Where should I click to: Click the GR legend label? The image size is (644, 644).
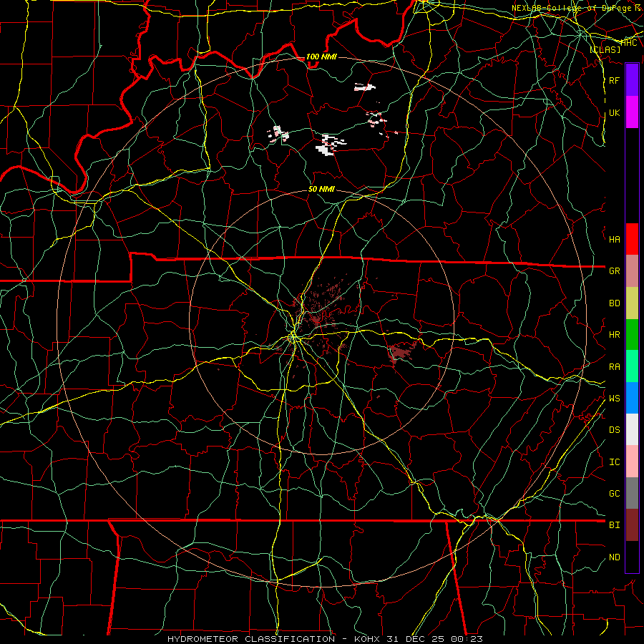pyautogui.click(x=615, y=271)
